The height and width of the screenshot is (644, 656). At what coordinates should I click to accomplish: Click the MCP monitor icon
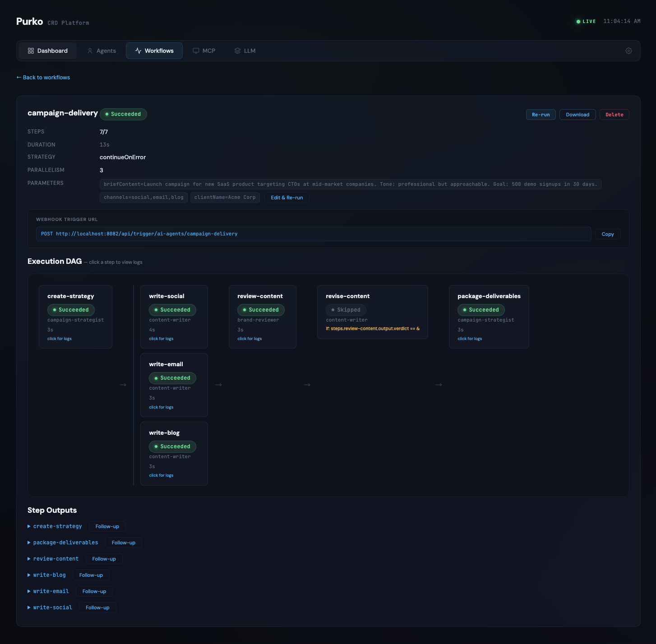[x=196, y=51]
